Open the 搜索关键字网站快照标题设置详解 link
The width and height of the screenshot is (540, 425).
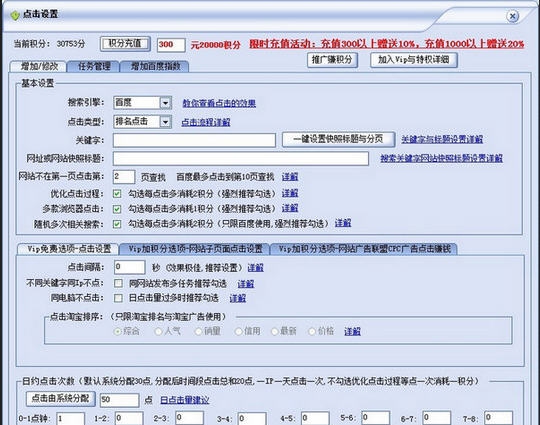442,158
